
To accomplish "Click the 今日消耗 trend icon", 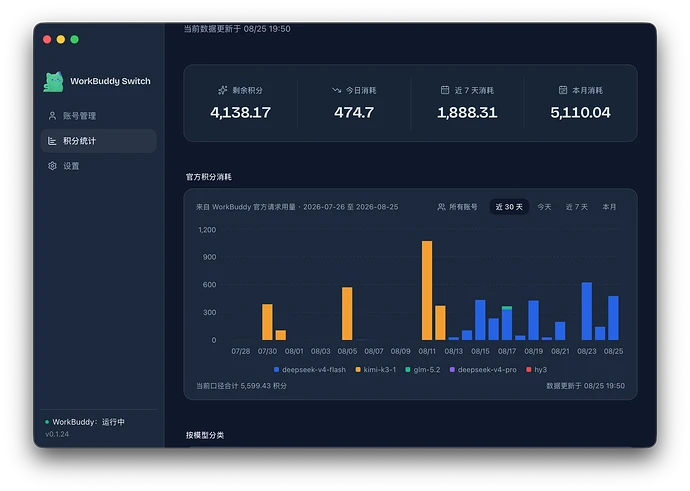I will coord(337,90).
